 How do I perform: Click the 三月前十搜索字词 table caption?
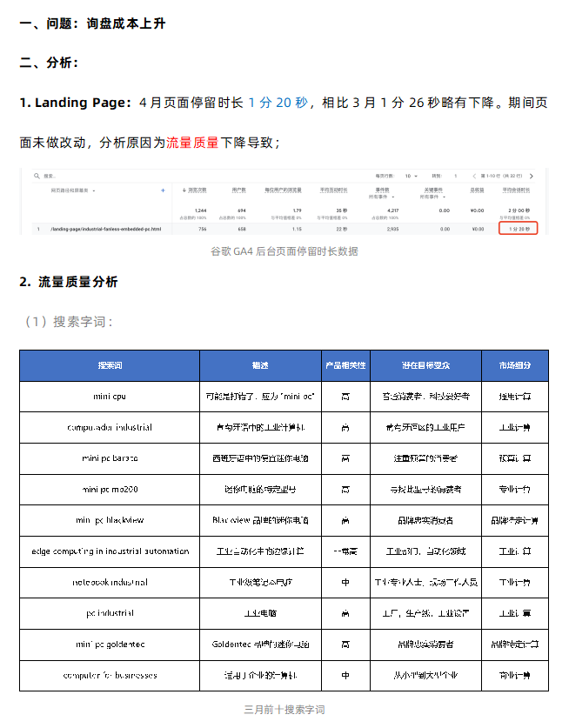point(284,710)
